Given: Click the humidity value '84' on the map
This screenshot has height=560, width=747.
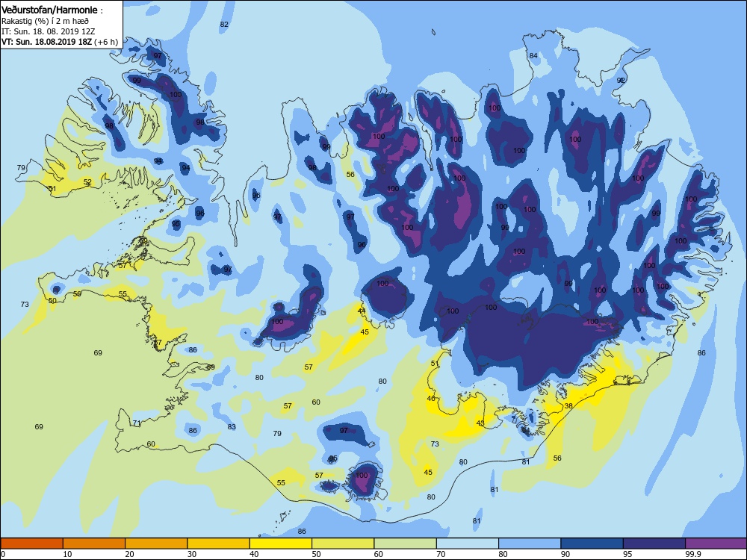Looking at the screenshot, I should (x=533, y=56).
